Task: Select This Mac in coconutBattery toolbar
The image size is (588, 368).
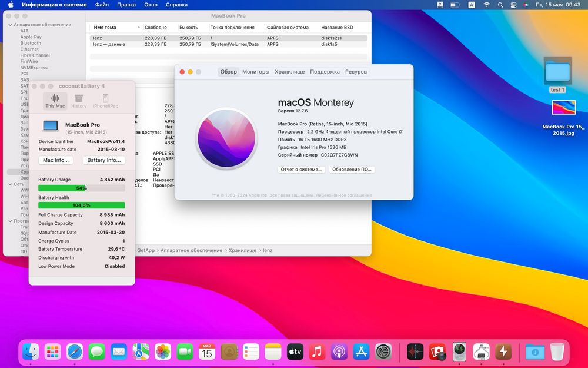Action: 55,101
